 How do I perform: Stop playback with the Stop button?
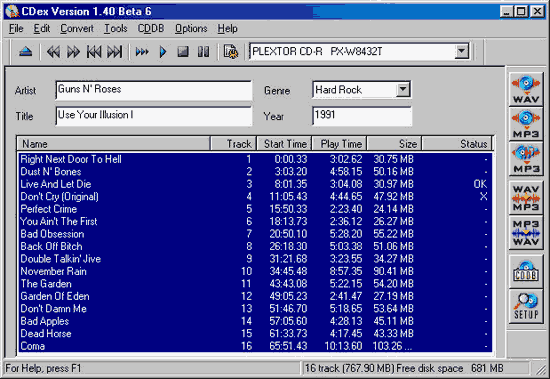click(183, 52)
